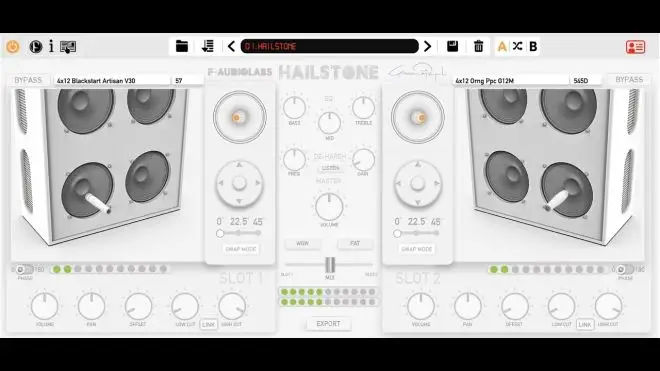This screenshot has width=660, height=371.
Task: Click Slot 2 High Cut knob
Action: 608,306
